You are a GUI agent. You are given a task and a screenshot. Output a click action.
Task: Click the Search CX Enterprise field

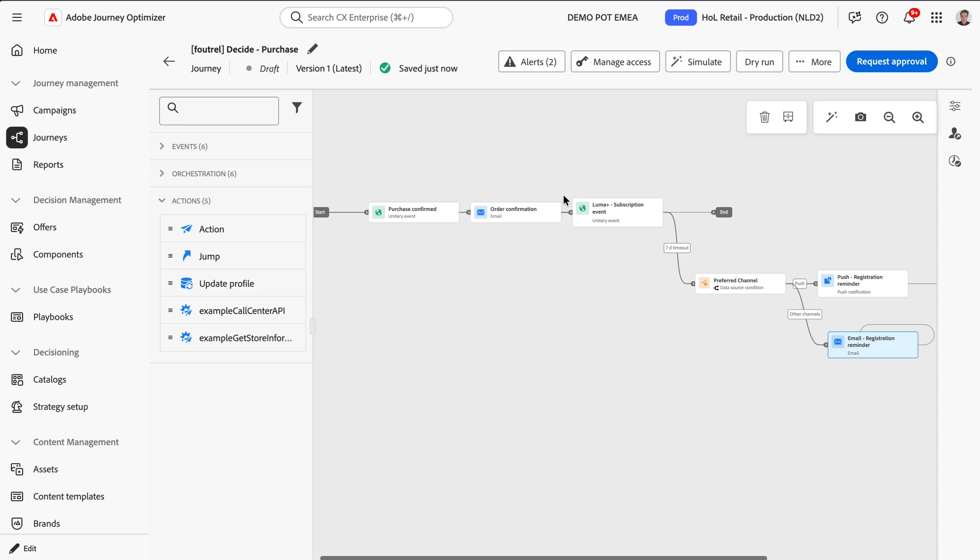tap(366, 17)
